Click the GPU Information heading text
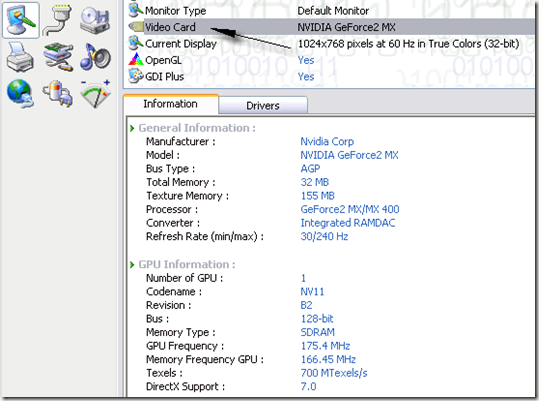The height and width of the screenshot is (401, 539). click(x=187, y=264)
